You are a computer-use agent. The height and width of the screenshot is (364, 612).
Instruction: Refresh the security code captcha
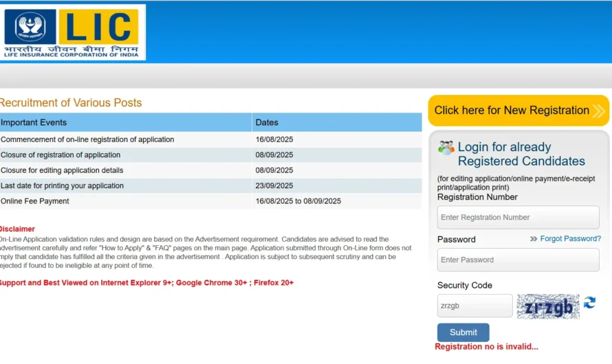coord(589,302)
